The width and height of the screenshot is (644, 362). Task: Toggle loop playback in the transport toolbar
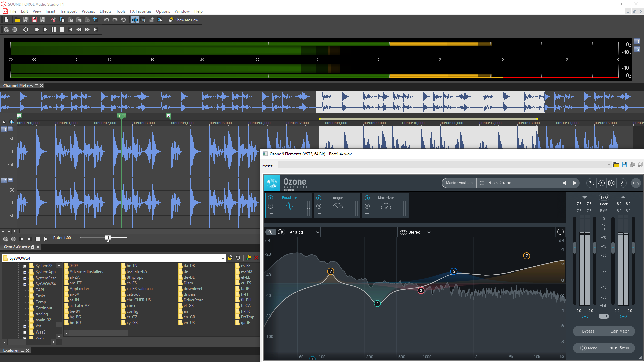pyautogui.click(x=25, y=29)
